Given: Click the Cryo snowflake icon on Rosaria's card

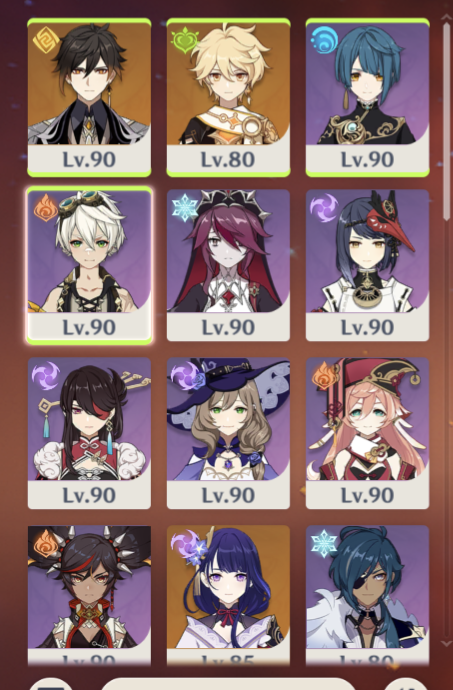Looking at the screenshot, I should [185, 207].
